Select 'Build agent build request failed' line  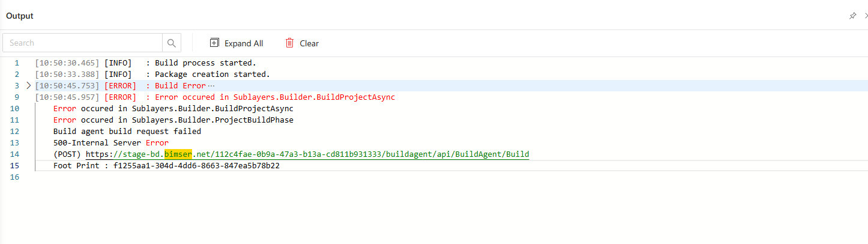(127, 131)
